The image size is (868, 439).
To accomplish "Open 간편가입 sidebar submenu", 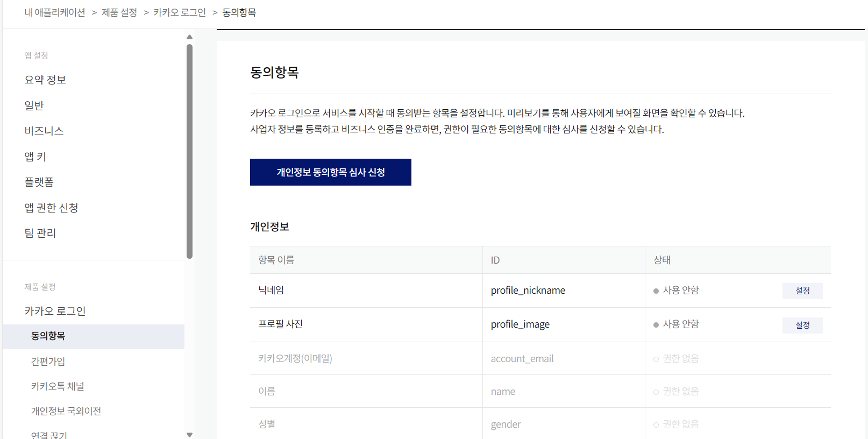I will click(x=48, y=362).
